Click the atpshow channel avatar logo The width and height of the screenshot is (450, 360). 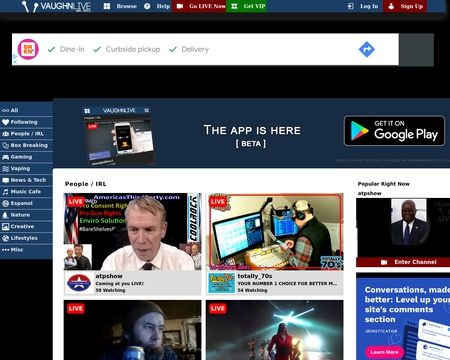(79, 283)
